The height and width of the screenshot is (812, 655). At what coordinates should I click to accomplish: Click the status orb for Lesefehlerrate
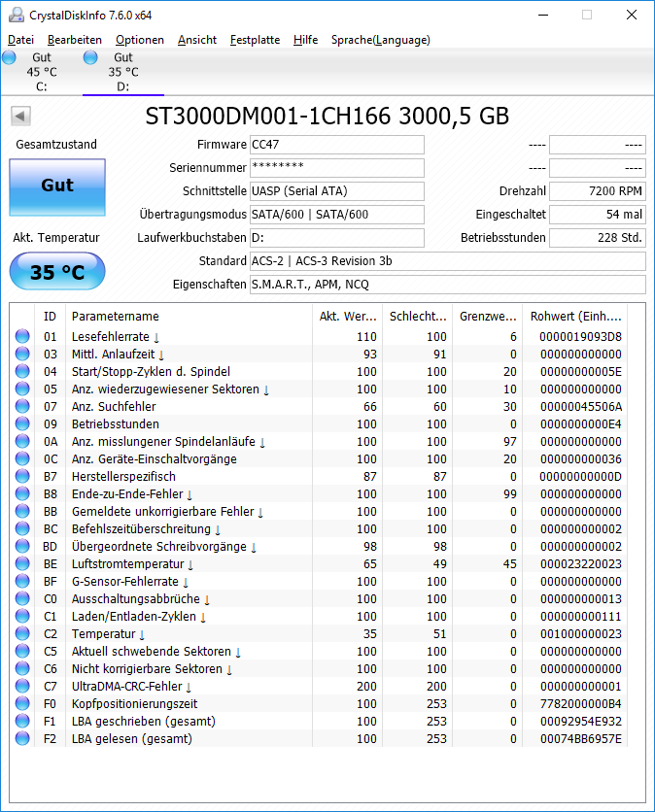coord(22,336)
